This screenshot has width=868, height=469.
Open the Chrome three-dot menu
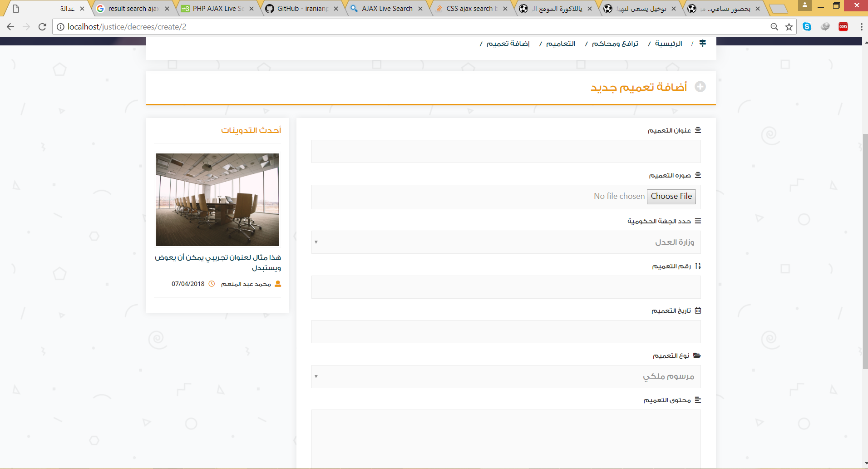pos(861,27)
